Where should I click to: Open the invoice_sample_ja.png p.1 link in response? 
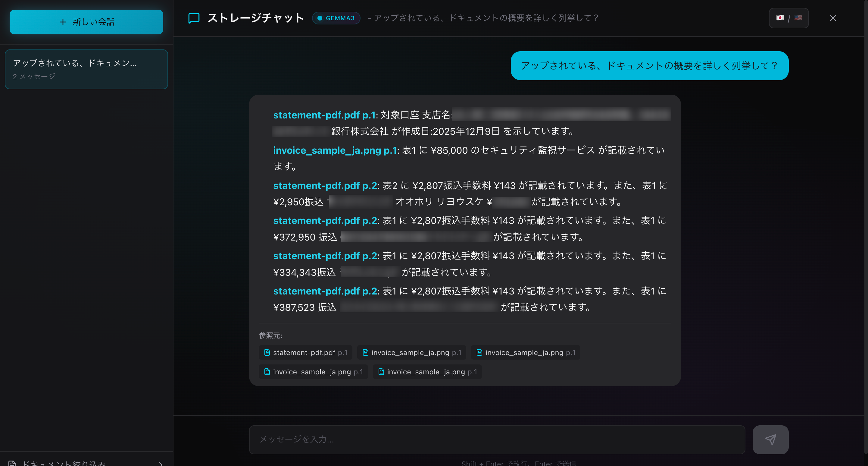[x=335, y=150]
